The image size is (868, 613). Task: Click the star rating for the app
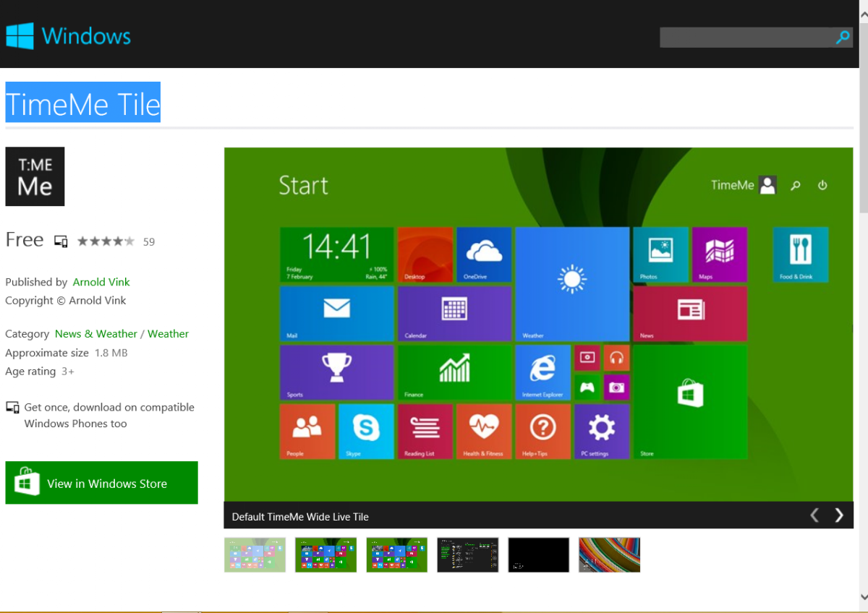[x=106, y=241]
